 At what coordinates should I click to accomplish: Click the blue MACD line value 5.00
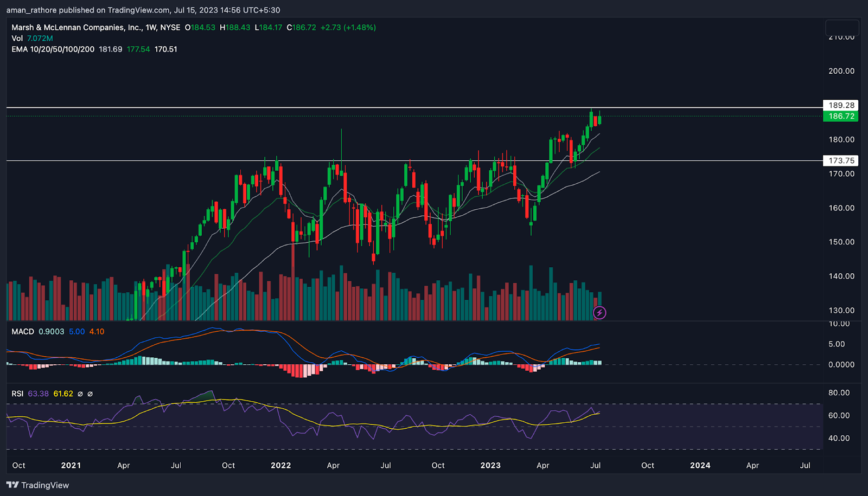coord(76,331)
